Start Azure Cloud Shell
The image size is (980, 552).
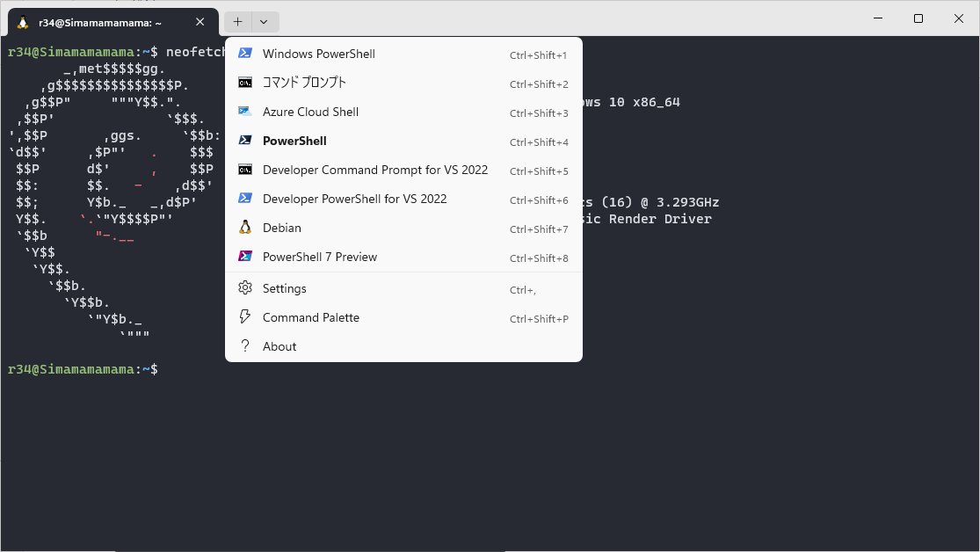(403, 112)
